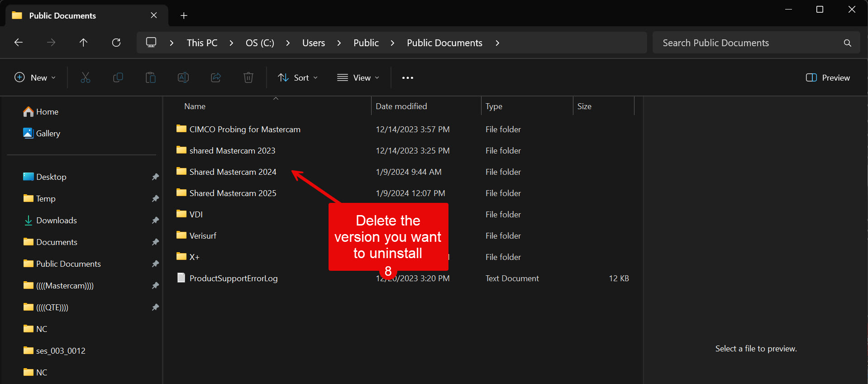Refresh the Public Documents folder view
Image resolution: width=868 pixels, height=384 pixels.
coord(116,43)
